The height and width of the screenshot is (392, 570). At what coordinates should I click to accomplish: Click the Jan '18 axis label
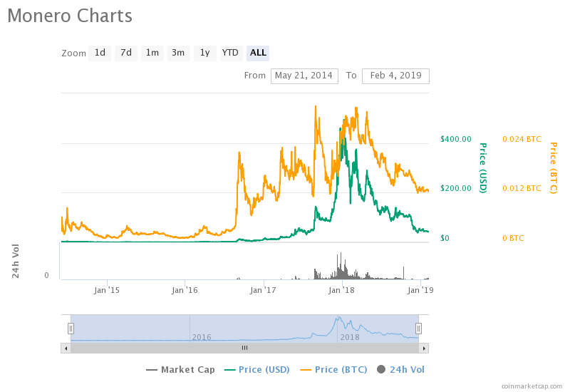[341, 290]
